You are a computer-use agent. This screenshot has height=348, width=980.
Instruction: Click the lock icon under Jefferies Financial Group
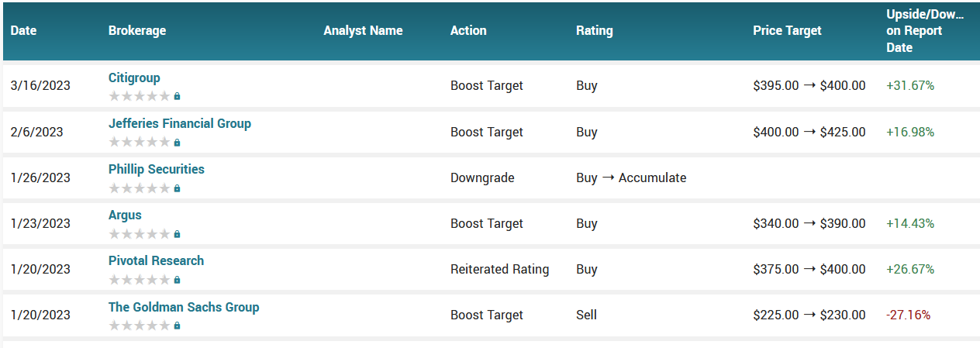pos(177,143)
